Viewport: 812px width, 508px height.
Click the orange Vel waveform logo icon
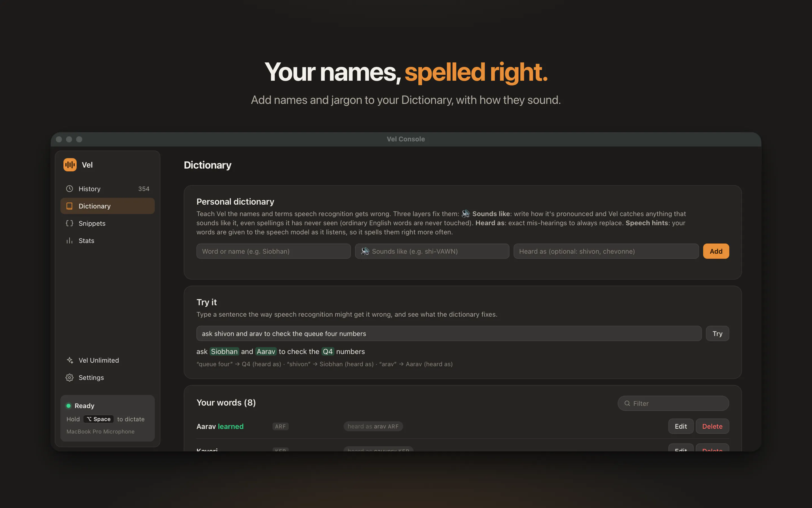pyautogui.click(x=70, y=165)
